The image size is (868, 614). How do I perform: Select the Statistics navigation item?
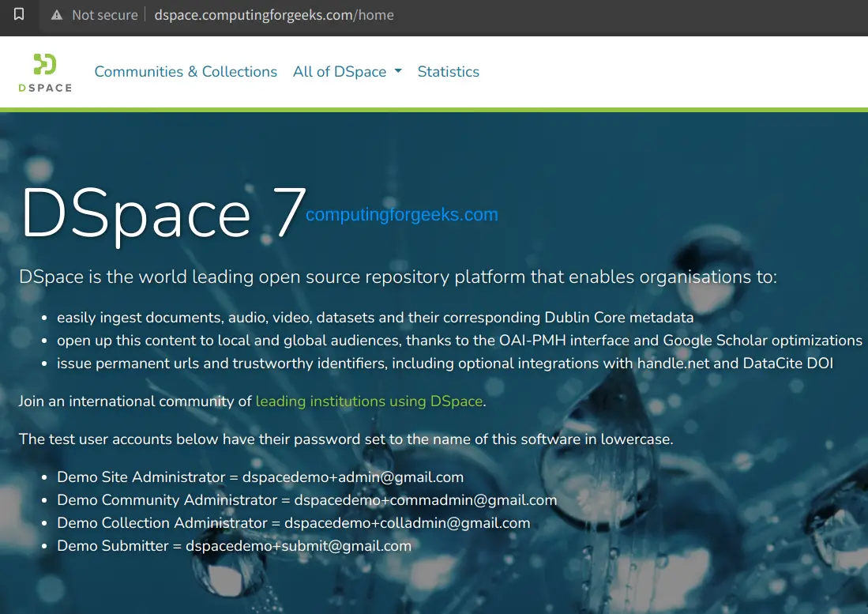point(448,71)
